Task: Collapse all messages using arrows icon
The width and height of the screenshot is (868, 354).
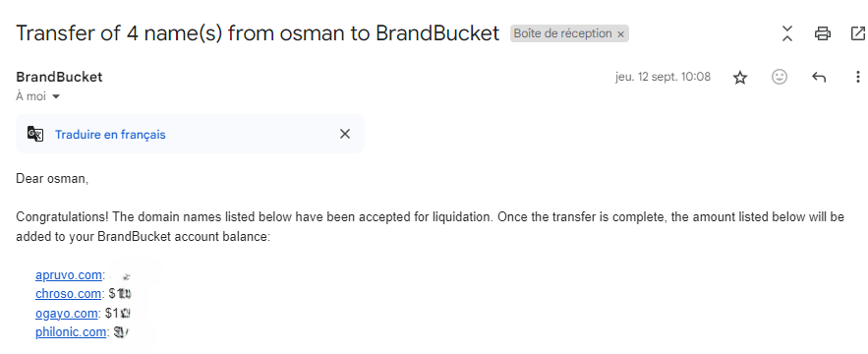Action: [787, 33]
